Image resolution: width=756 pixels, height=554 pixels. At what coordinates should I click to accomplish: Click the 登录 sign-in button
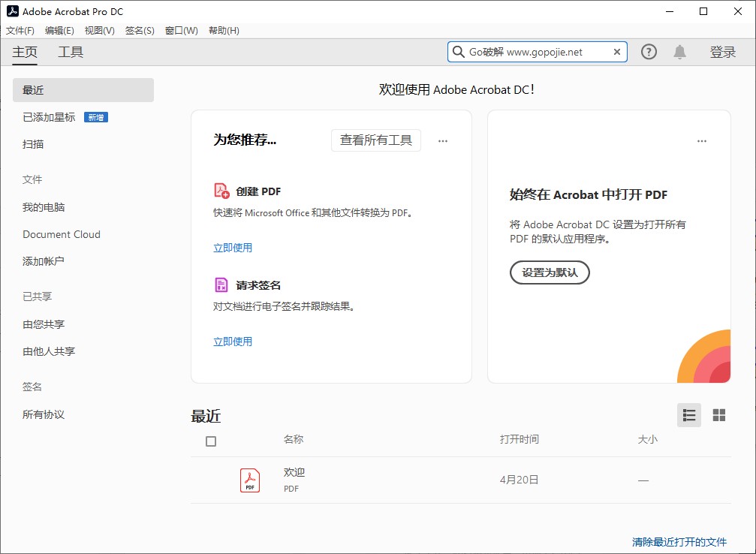coord(722,52)
